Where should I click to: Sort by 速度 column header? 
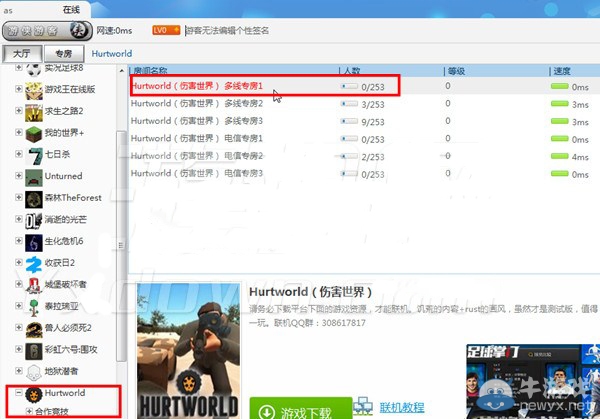tap(562, 71)
